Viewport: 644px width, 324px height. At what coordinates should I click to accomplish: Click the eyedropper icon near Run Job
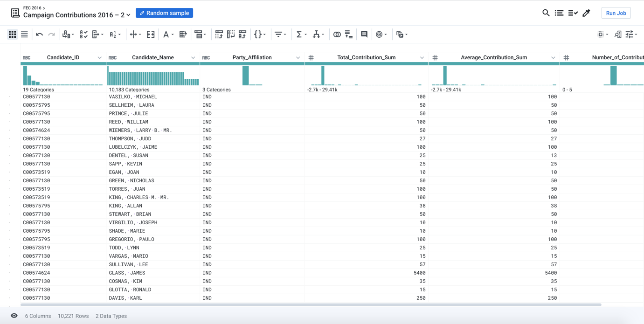[586, 13]
